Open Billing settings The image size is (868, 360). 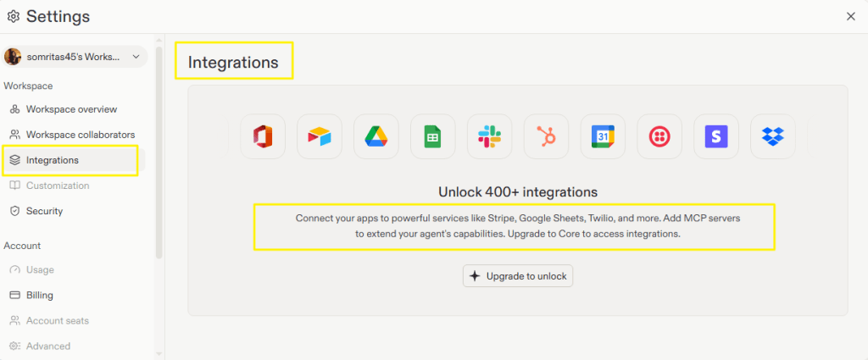pyautogui.click(x=73, y=296)
